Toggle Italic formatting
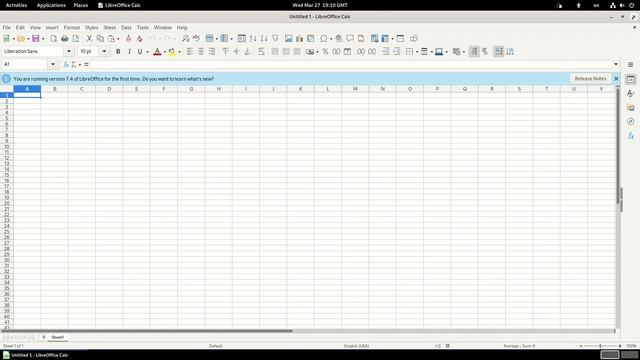Image resolution: width=640 pixels, height=360 pixels. coord(129,51)
